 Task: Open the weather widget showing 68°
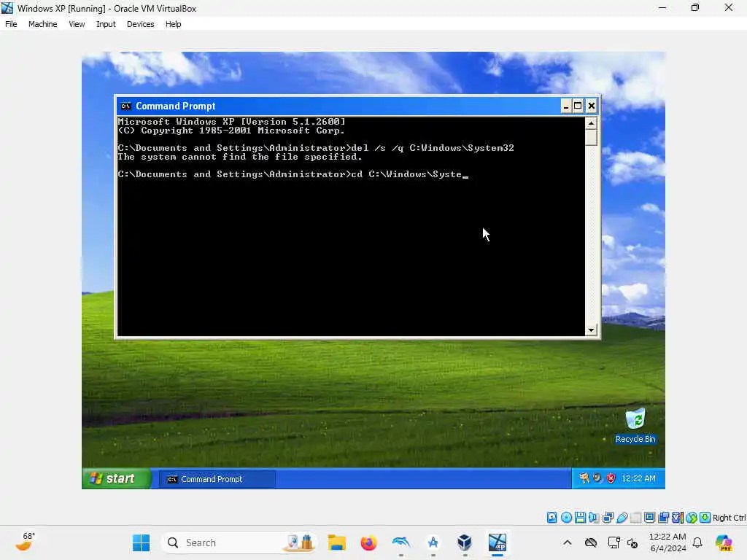click(x=25, y=542)
